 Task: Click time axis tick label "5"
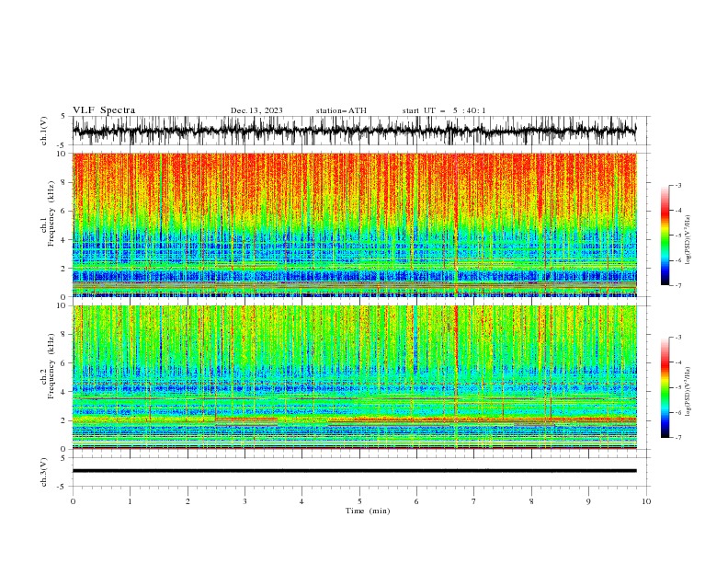[359, 501]
